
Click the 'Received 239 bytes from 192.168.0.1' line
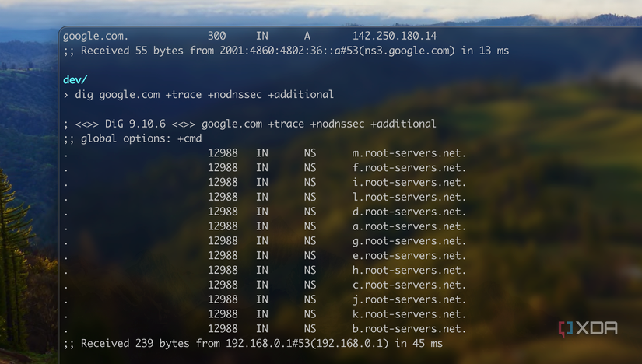[253, 344]
